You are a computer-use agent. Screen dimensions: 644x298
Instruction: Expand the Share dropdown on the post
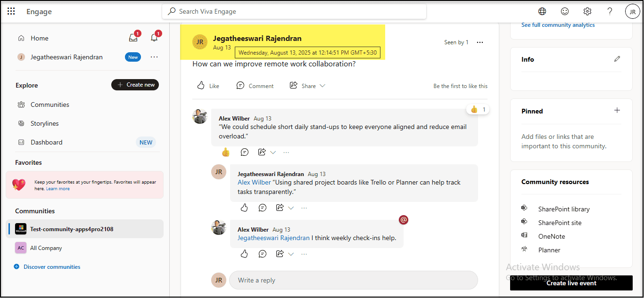point(322,86)
